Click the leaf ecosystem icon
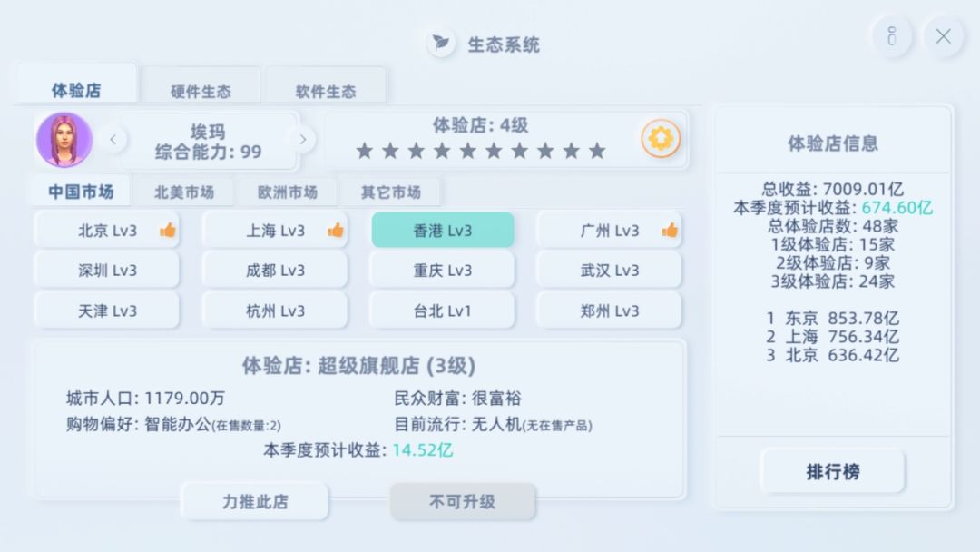Viewport: 980px width, 552px height. click(441, 43)
